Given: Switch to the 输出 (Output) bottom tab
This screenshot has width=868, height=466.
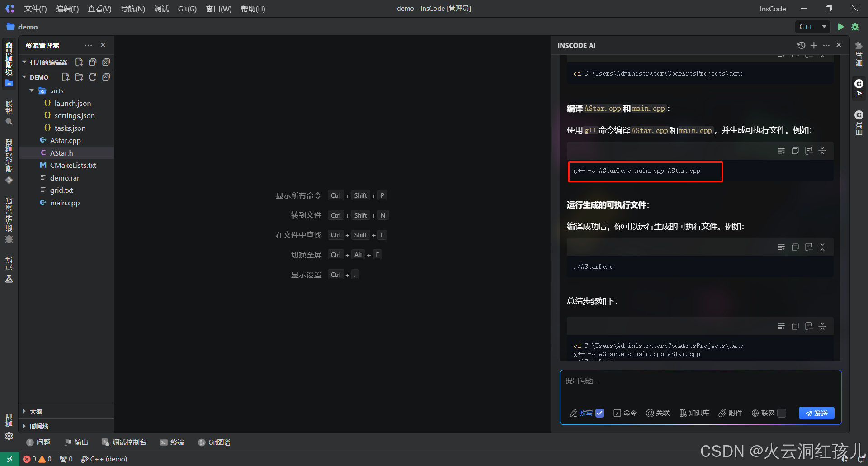Looking at the screenshot, I should click(76, 442).
